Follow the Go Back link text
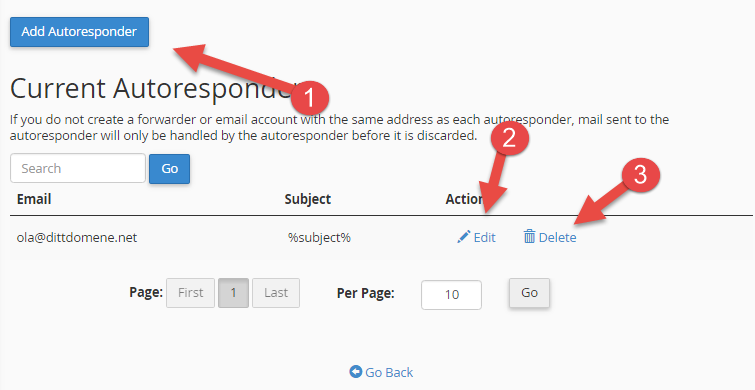Screen dimensions: 755x390 [389, 372]
